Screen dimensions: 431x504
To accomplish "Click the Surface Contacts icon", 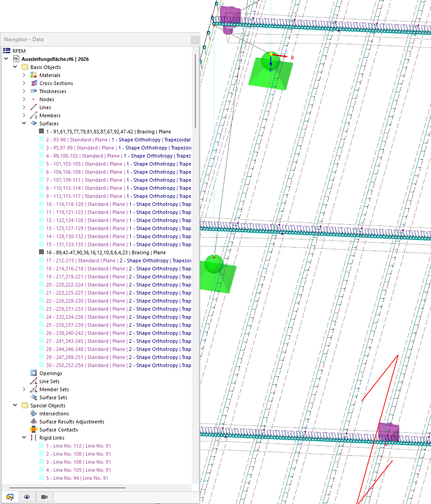I will [34, 429].
